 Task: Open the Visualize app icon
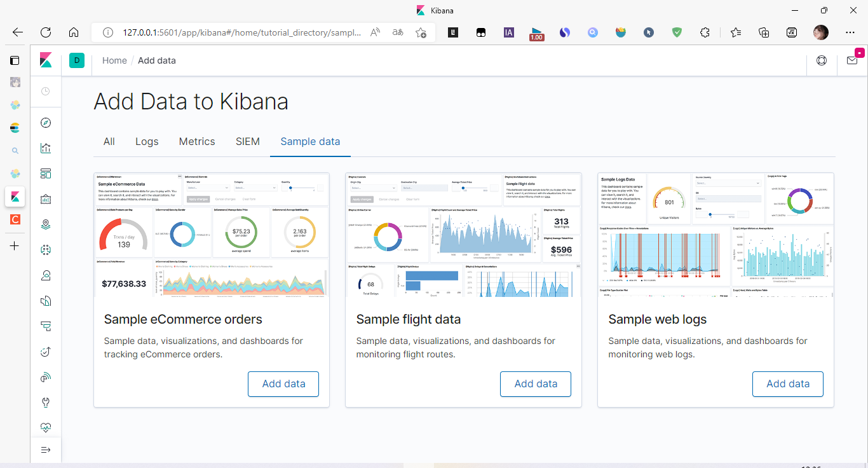pos(46,148)
